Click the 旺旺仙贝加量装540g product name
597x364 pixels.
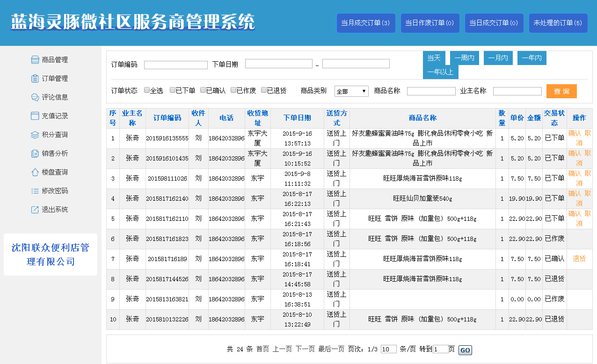coord(422,199)
